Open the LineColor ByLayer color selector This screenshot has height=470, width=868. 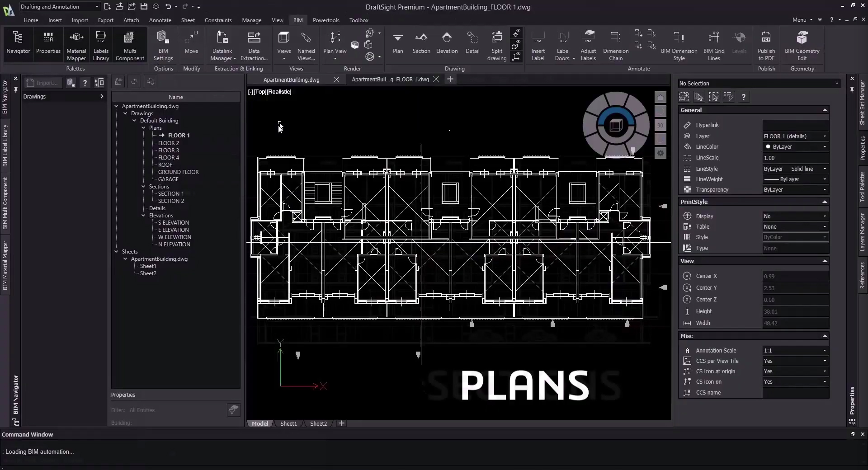(x=795, y=147)
